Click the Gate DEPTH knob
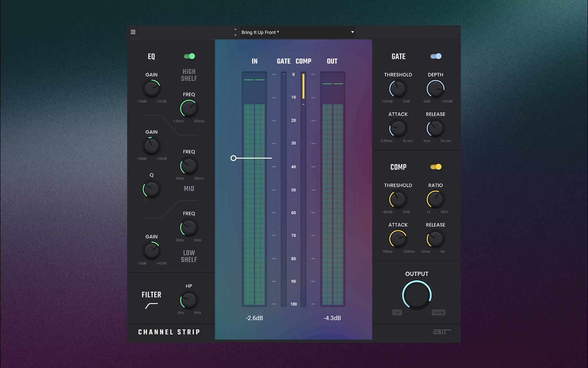Screen dimensions: 588x368 click(435, 89)
